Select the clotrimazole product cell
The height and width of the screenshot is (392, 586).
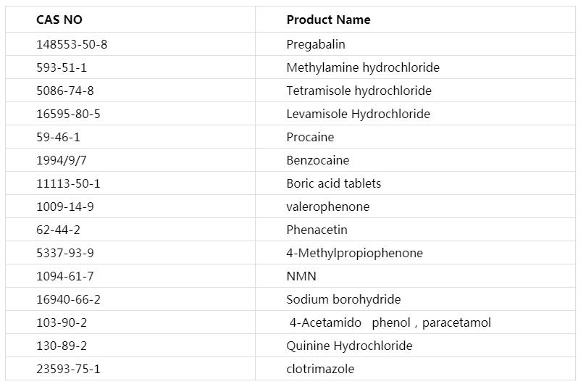[320, 369]
